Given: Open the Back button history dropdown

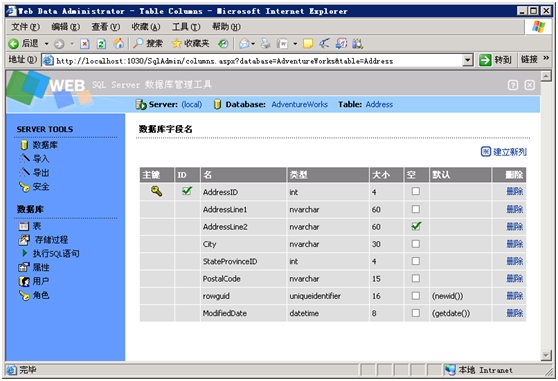Looking at the screenshot, I should point(47,44).
